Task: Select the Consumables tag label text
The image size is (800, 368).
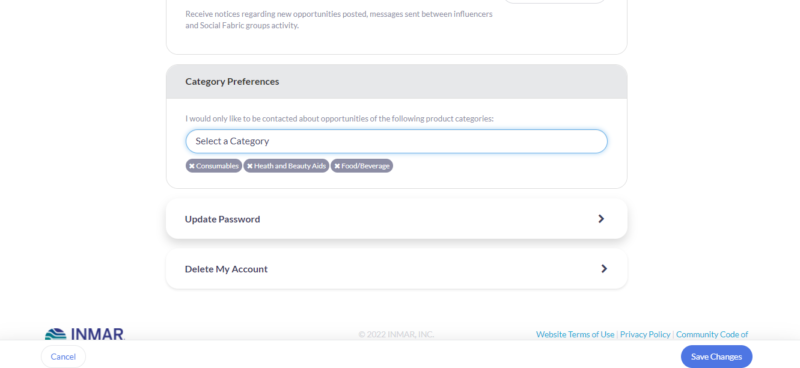Action: pos(217,166)
